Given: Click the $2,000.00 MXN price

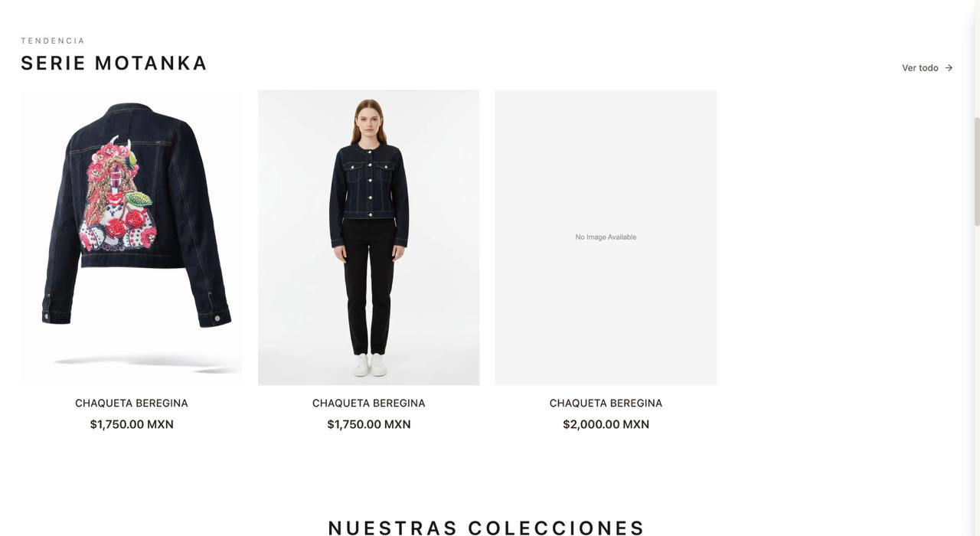Looking at the screenshot, I should pos(606,424).
